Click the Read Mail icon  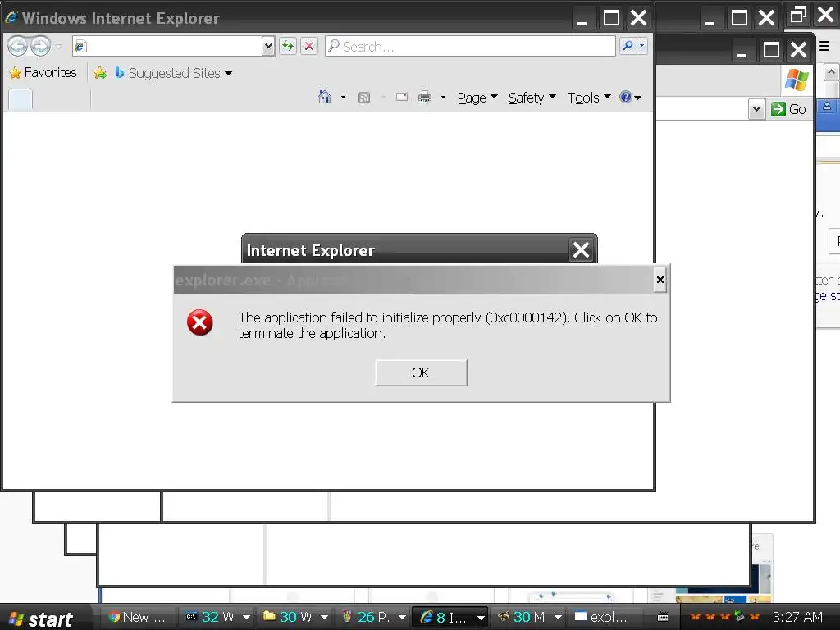coord(401,97)
